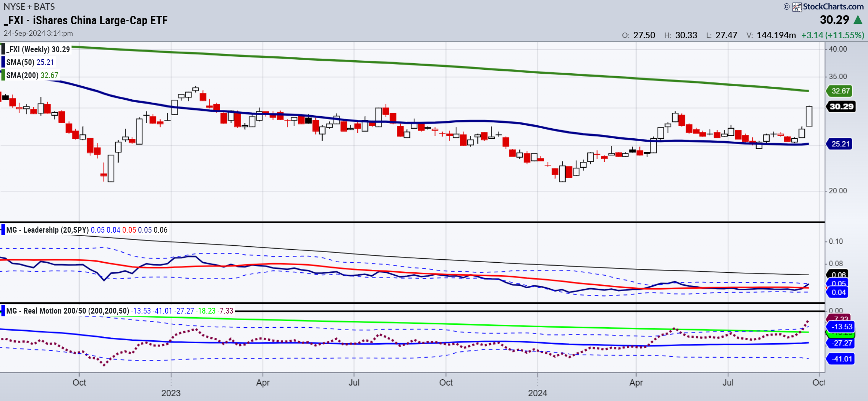Click the Jul label nearest the right edge
The width and height of the screenshot is (868, 401).
(x=728, y=383)
